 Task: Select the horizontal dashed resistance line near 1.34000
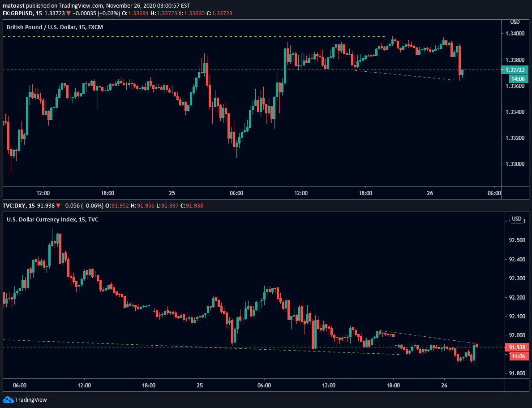(194, 36)
